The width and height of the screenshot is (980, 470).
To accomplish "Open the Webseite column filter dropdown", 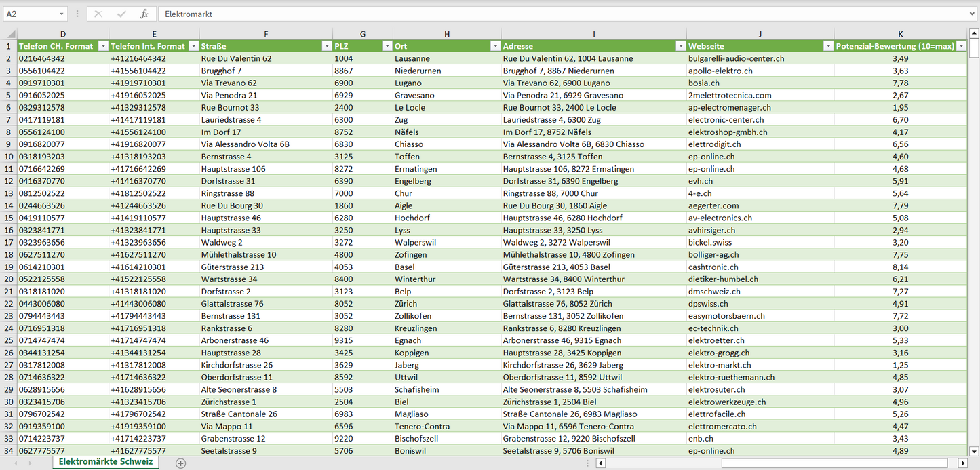I will point(828,46).
